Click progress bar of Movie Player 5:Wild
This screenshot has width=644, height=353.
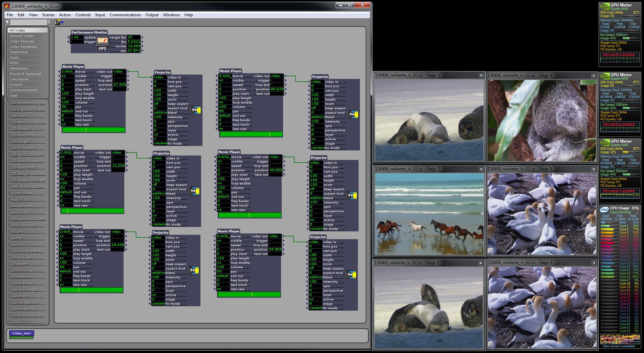pos(250,215)
